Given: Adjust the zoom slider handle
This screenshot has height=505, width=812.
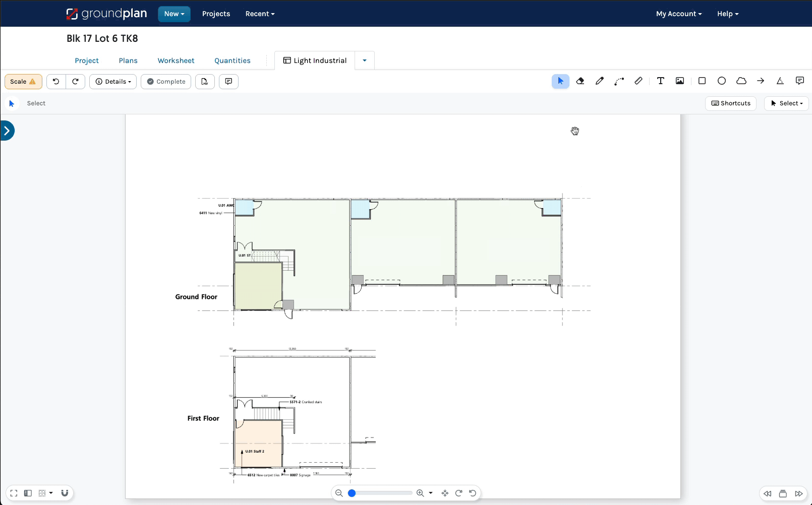Looking at the screenshot, I should tap(352, 493).
